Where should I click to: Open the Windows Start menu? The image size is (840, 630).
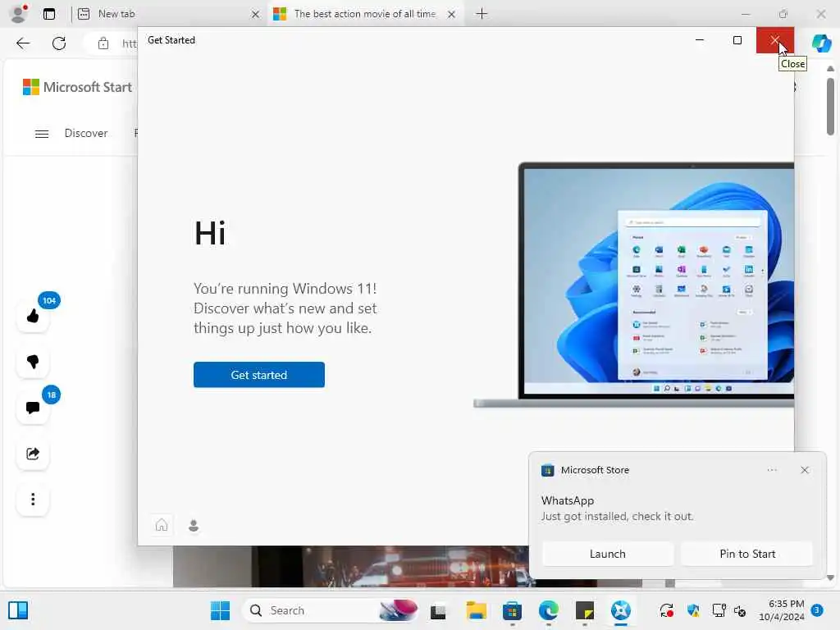point(220,610)
